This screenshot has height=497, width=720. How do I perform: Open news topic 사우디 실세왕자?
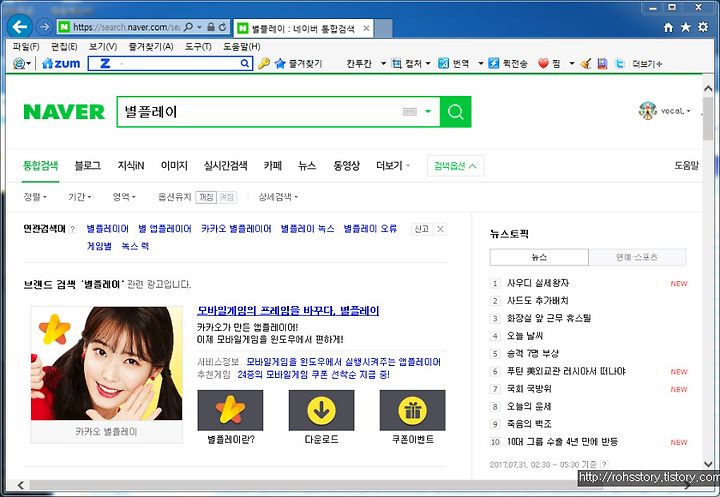click(538, 283)
